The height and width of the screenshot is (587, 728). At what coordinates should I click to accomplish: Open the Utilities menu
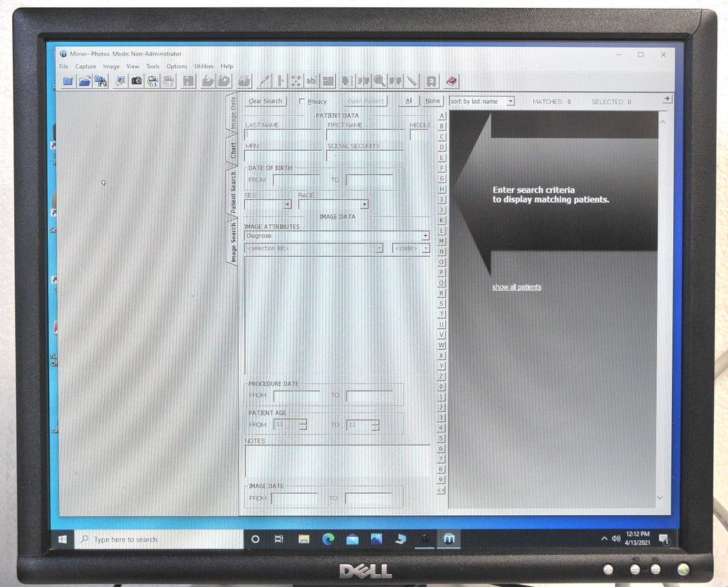(204, 66)
